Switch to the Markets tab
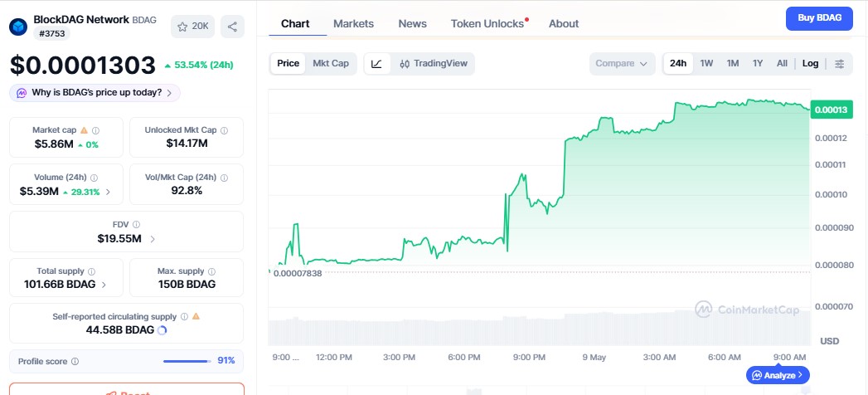 pyautogui.click(x=353, y=24)
